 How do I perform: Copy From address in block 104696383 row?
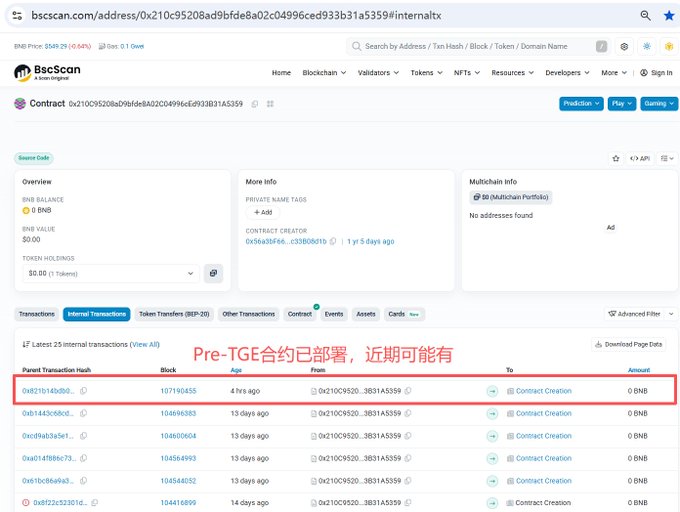(408, 413)
